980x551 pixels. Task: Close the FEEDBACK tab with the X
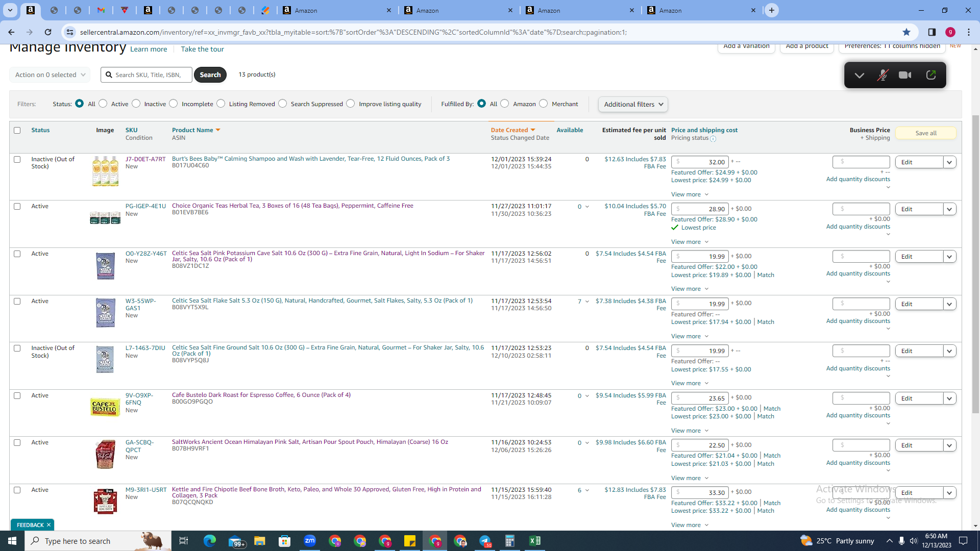[x=49, y=525]
